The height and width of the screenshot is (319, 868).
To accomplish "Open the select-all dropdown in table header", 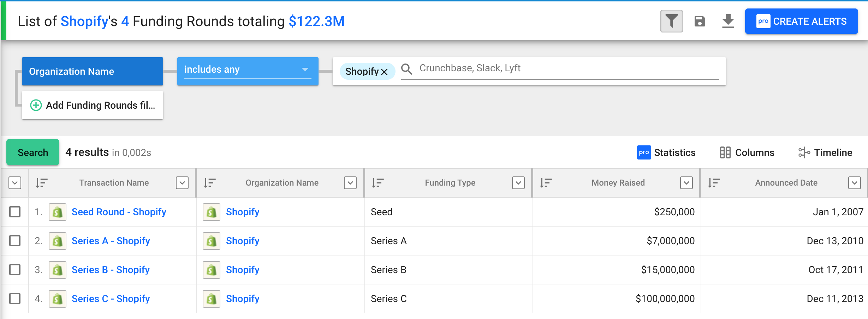I will [15, 183].
